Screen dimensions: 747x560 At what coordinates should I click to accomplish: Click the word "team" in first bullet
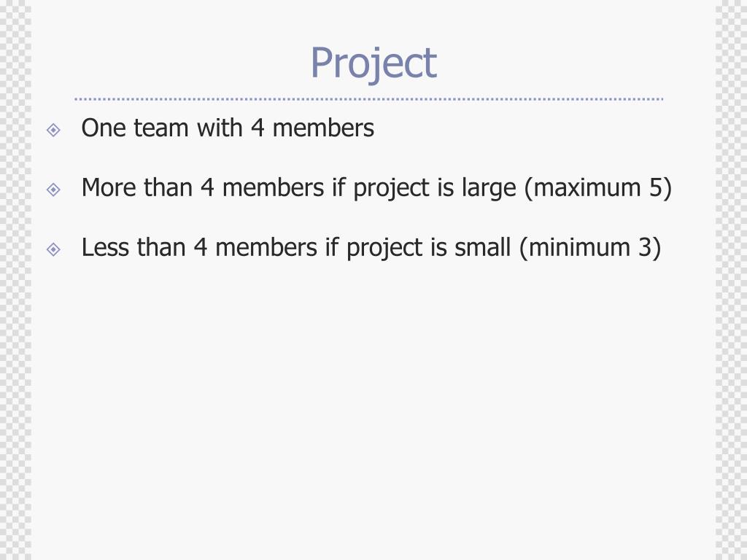[161, 128]
